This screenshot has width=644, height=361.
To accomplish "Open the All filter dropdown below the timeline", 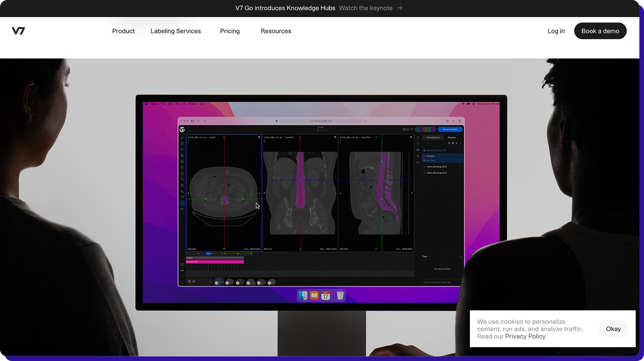I will click(x=199, y=281).
